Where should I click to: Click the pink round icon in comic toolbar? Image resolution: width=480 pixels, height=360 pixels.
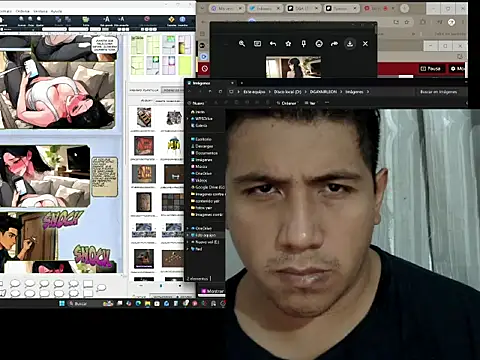tap(147, 19)
